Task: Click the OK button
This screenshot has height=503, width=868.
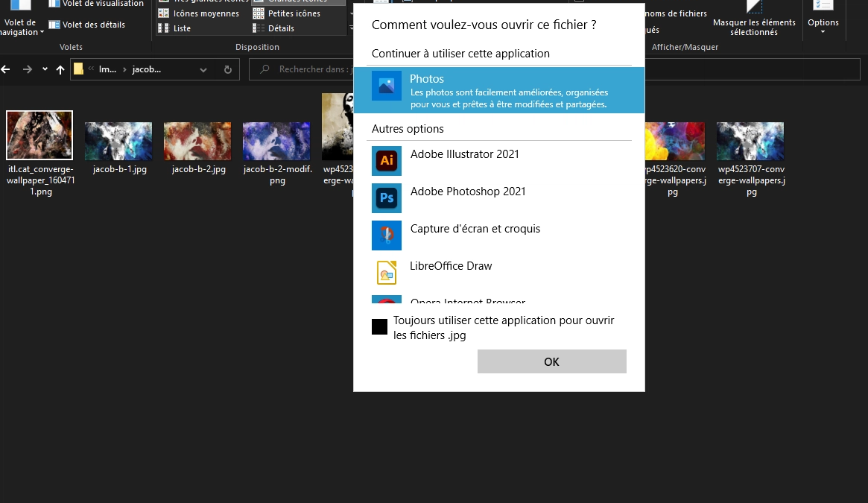Action: pyautogui.click(x=551, y=361)
